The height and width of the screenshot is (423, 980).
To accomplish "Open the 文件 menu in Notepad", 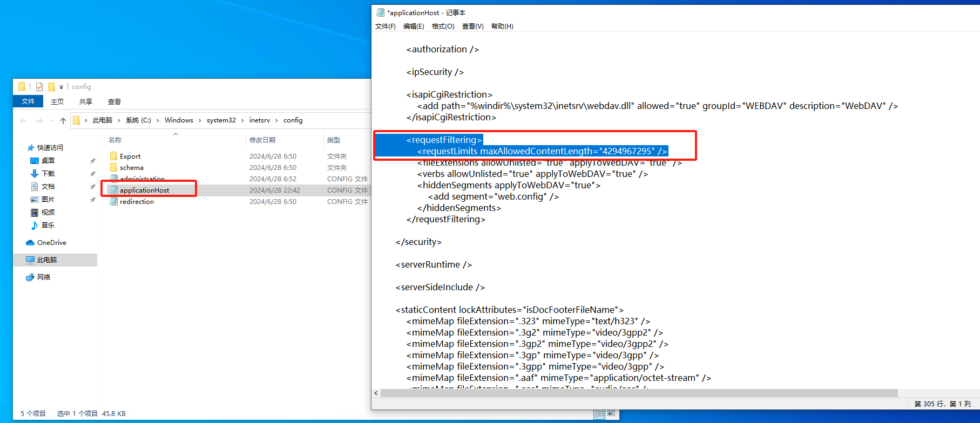I will [x=385, y=26].
